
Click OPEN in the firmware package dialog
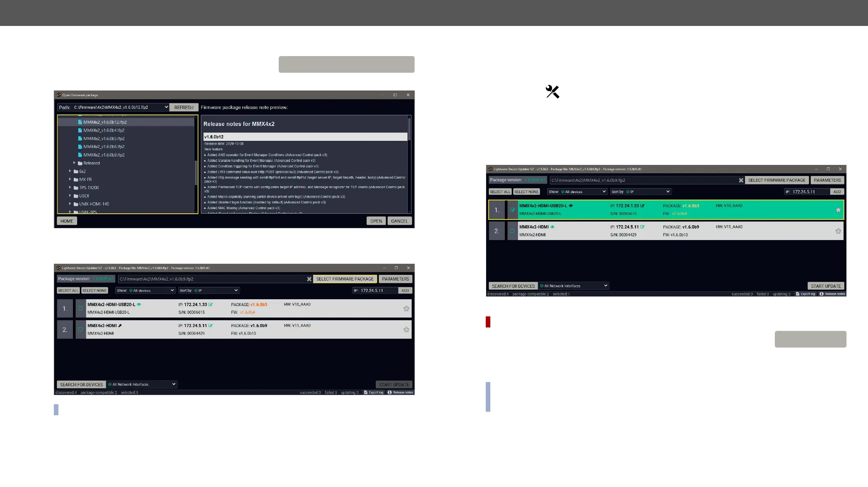pos(376,221)
